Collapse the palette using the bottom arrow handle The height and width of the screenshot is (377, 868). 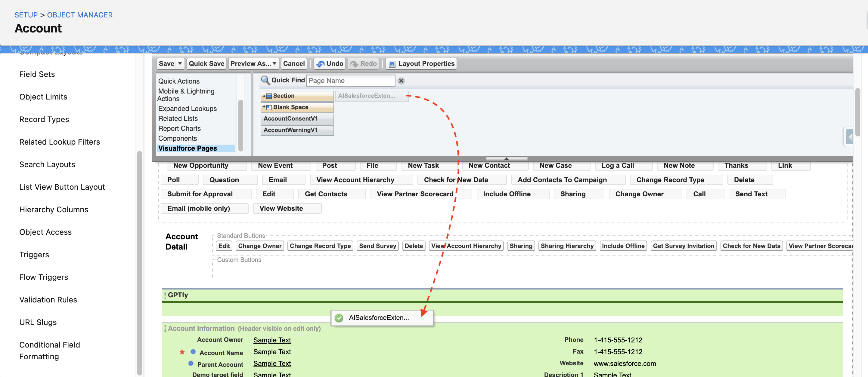tap(506, 158)
